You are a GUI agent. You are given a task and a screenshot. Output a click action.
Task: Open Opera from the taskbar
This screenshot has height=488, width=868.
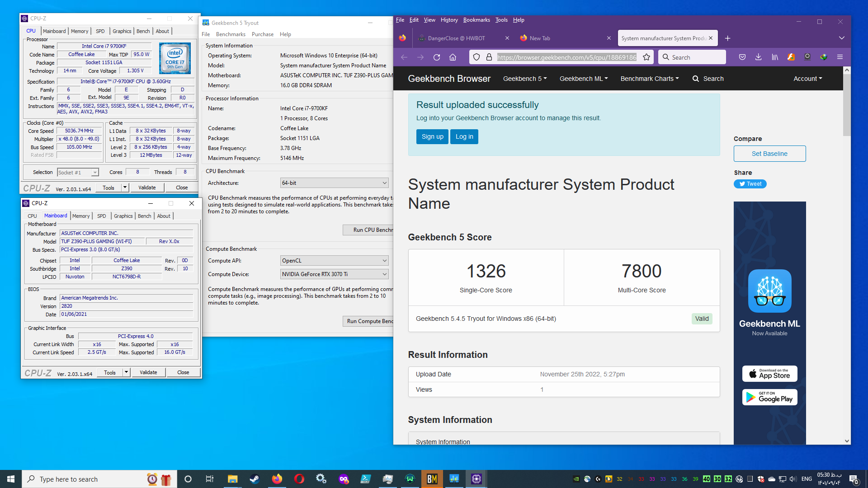coord(299,479)
